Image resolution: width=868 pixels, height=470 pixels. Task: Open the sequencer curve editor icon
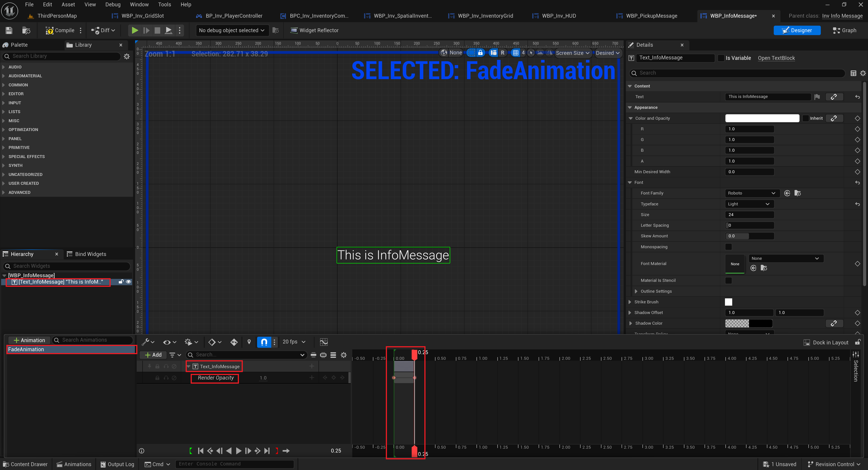(x=323, y=342)
